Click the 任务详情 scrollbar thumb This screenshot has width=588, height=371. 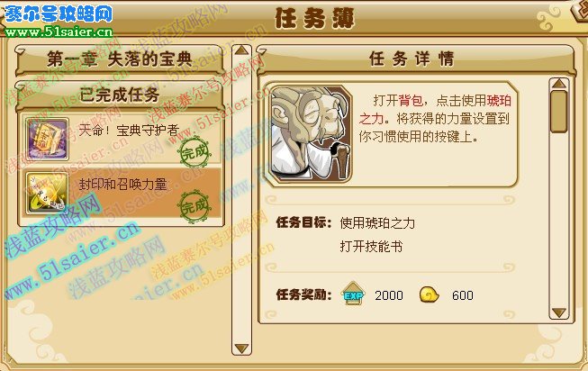click(x=559, y=112)
